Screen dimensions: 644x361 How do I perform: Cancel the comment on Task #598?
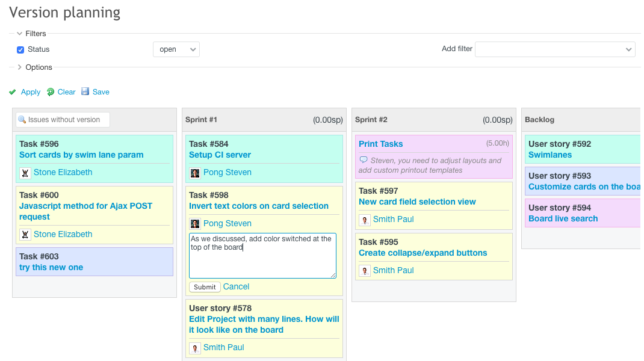coord(236,287)
